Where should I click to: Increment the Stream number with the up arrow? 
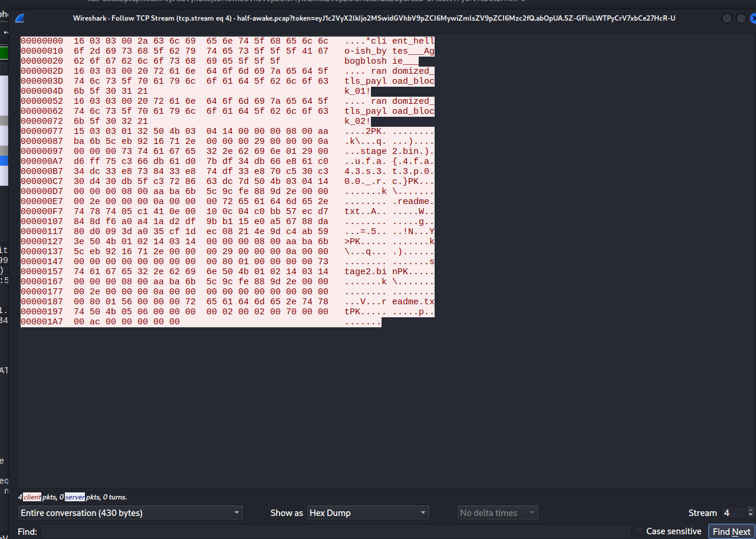tap(751, 509)
